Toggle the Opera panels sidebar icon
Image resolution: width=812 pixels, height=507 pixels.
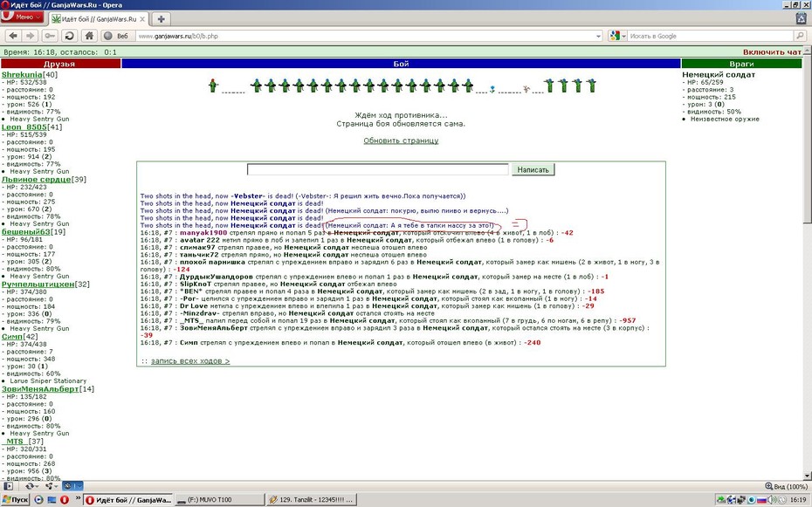click(8, 486)
